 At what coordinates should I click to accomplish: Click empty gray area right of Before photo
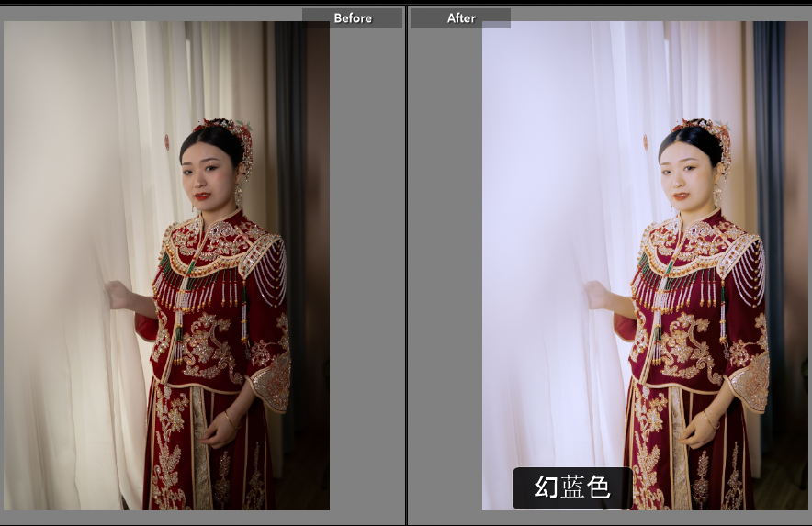point(367,275)
